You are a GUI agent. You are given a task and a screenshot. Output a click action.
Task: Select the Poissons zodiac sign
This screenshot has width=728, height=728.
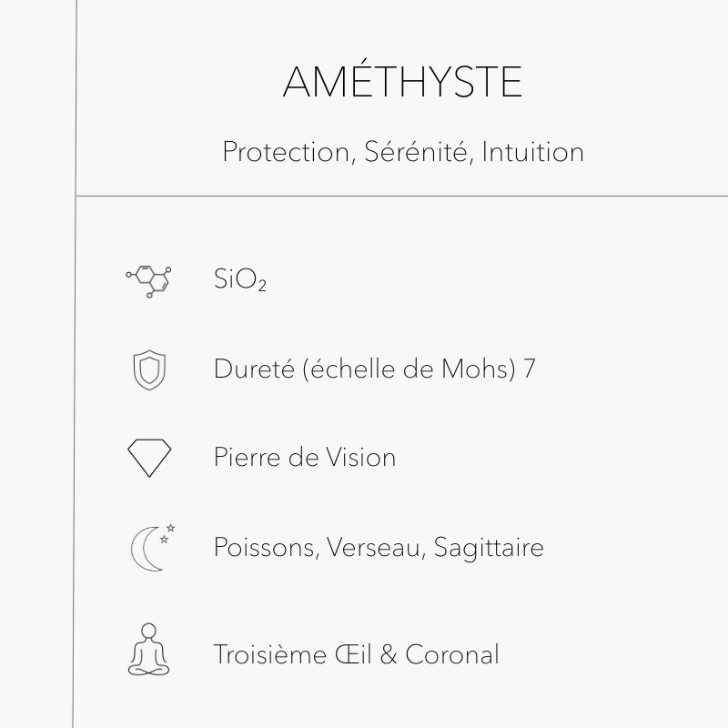click(263, 548)
